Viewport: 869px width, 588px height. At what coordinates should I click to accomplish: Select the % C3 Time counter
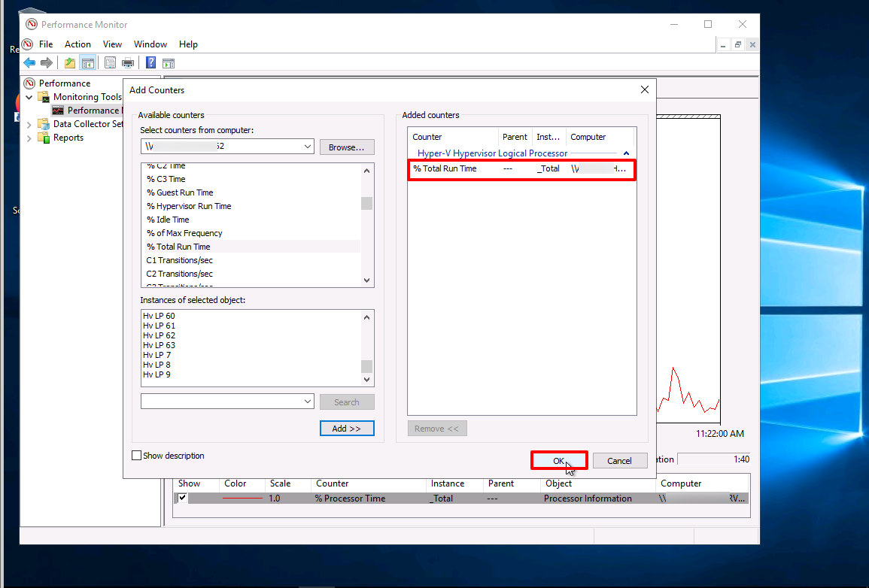tap(166, 179)
